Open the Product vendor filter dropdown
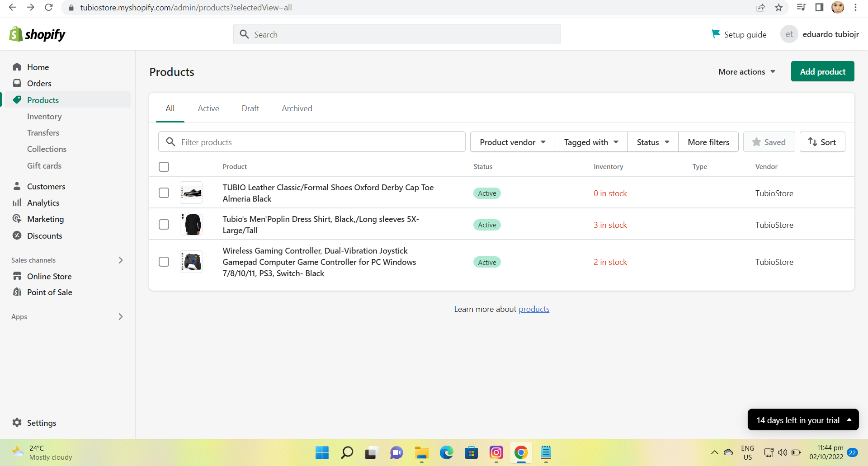The width and height of the screenshot is (868, 466). [x=512, y=142]
